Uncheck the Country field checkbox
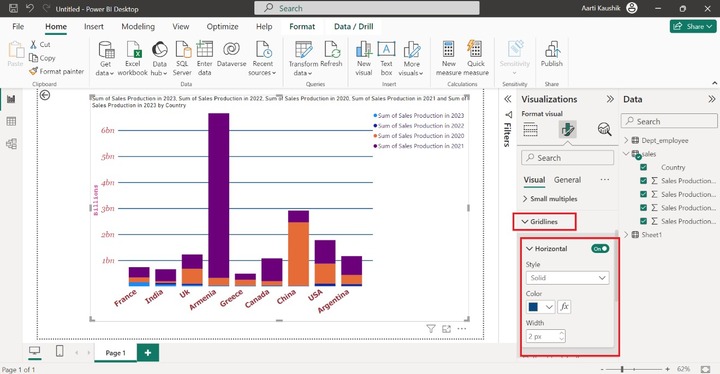Screen dimensions: 720x374 tap(643, 167)
